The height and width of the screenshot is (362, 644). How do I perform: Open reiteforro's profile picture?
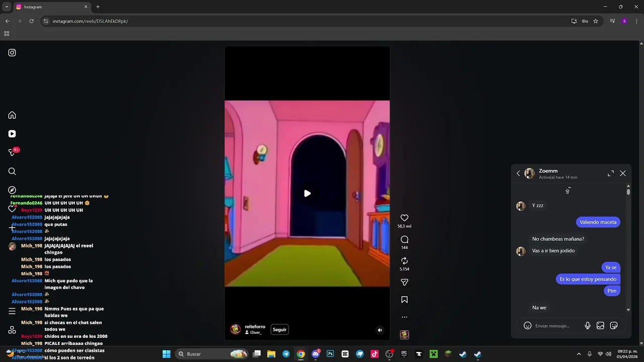[235, 330]
